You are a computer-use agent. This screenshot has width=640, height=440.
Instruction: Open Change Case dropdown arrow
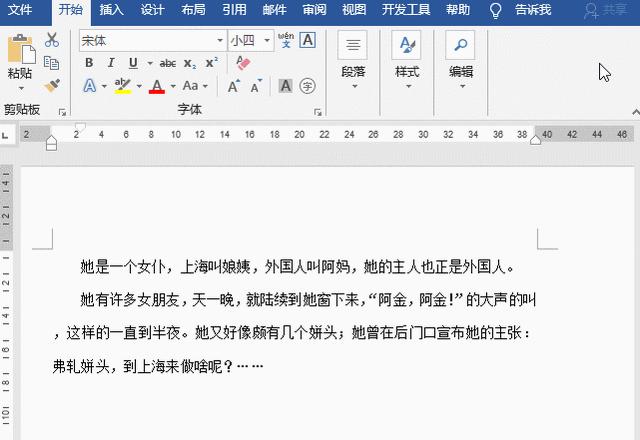pos(205,86)
